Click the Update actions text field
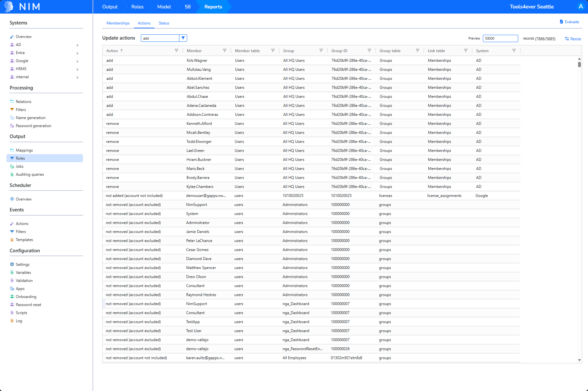This screenshot has height=391, width=588. (x=160, y=38)
